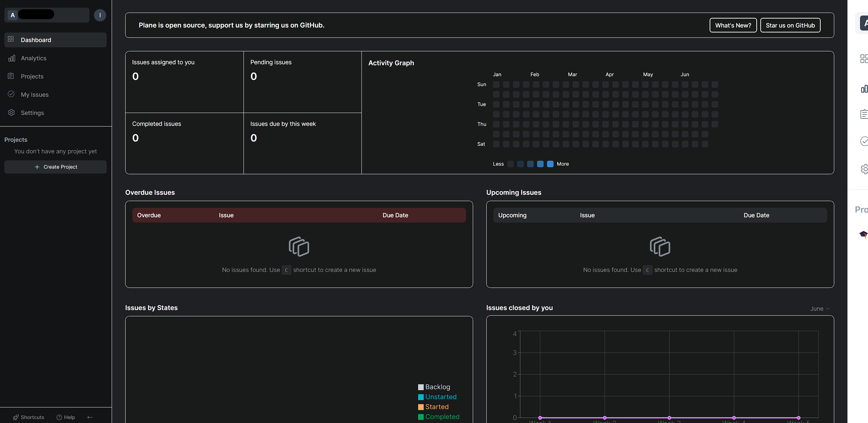This screenshot has height=423, width=868.
Task: Click the darkest blue square in activity legend
Action: [x=550, y=164]
